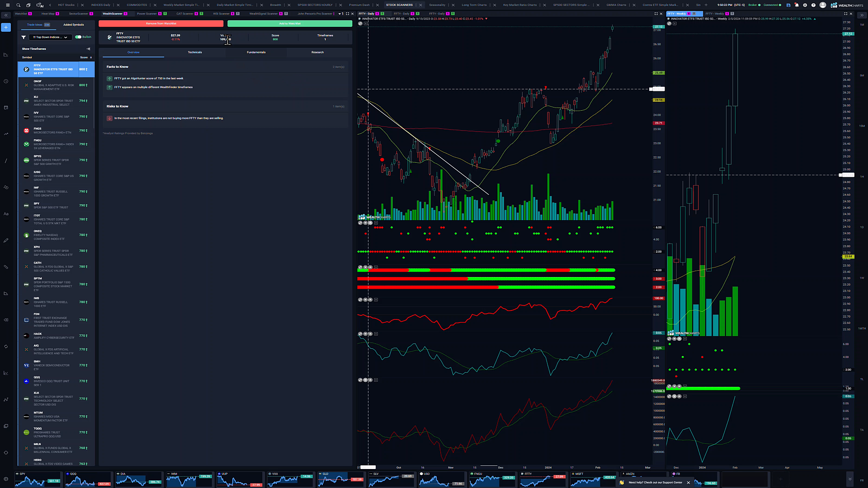
Task: Select QQQ Invesco row in list
Action: (x=56, y=381)
